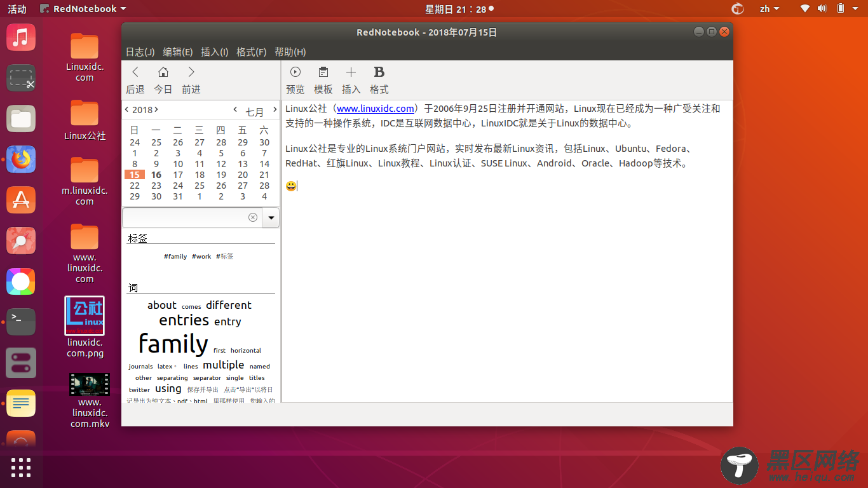Open the notes app in dock
Screen dimensions: 868x488
click(x=21, y=403)
